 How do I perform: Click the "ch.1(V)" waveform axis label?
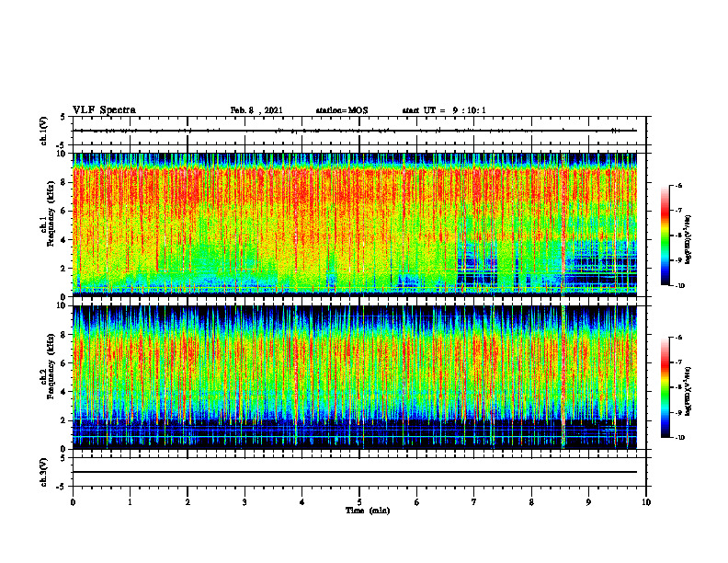point(43,131)
